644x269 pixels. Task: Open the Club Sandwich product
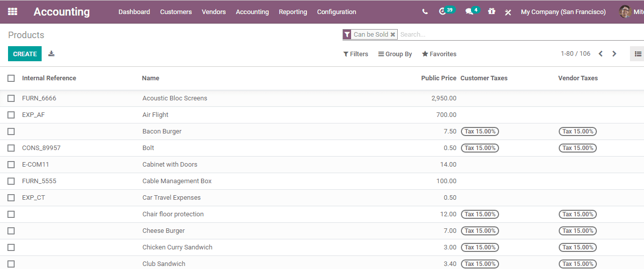(164, 264)
